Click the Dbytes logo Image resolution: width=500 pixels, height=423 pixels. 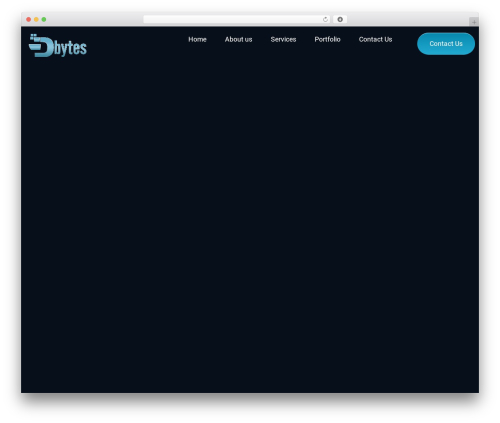[x=58, y=45]
